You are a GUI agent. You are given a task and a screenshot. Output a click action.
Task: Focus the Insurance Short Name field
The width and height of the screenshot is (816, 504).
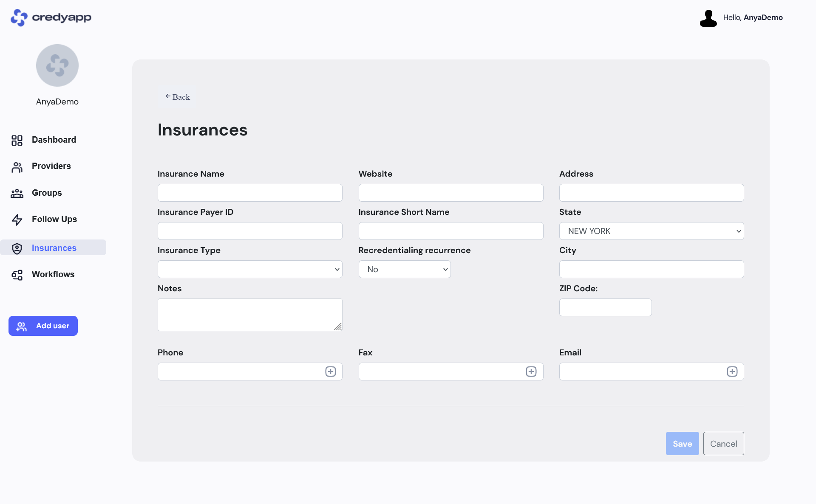(451, 231)
